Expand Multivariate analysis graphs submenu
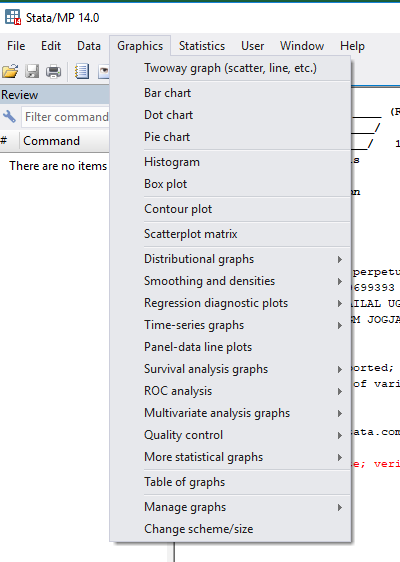This screenshot has height=562, width=400. pos(230,413)
